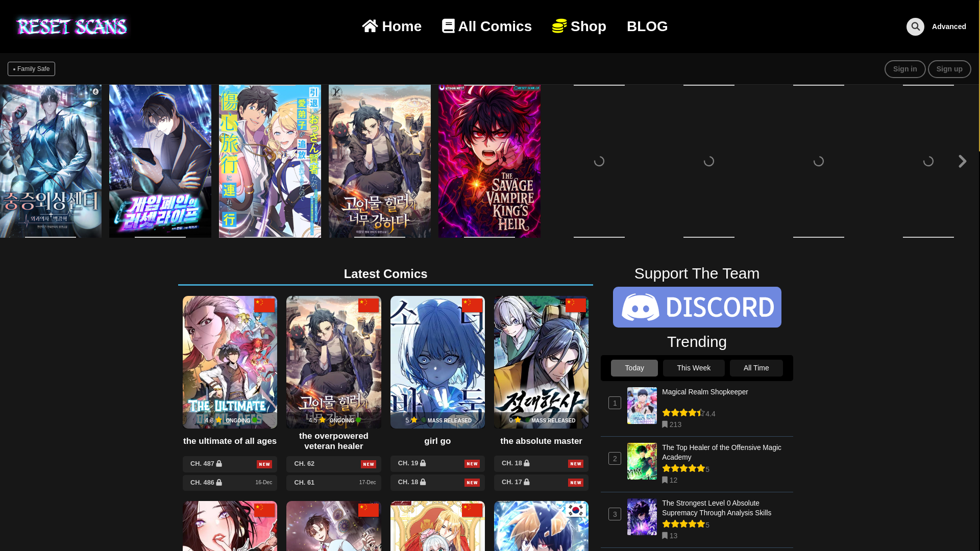The image size is (980, 551).
Task: Go to the Home menu item
Action: (x=392, y=26)
